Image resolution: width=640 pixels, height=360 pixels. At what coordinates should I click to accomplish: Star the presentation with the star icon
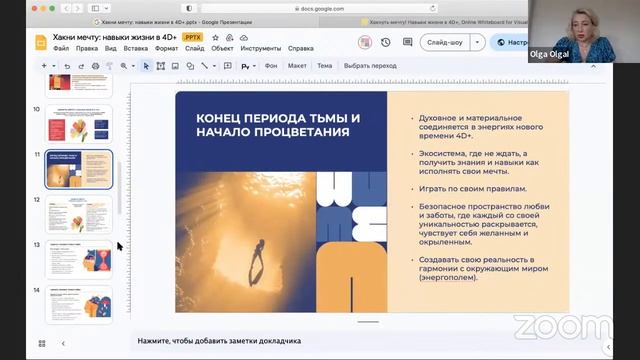(216, 38)
